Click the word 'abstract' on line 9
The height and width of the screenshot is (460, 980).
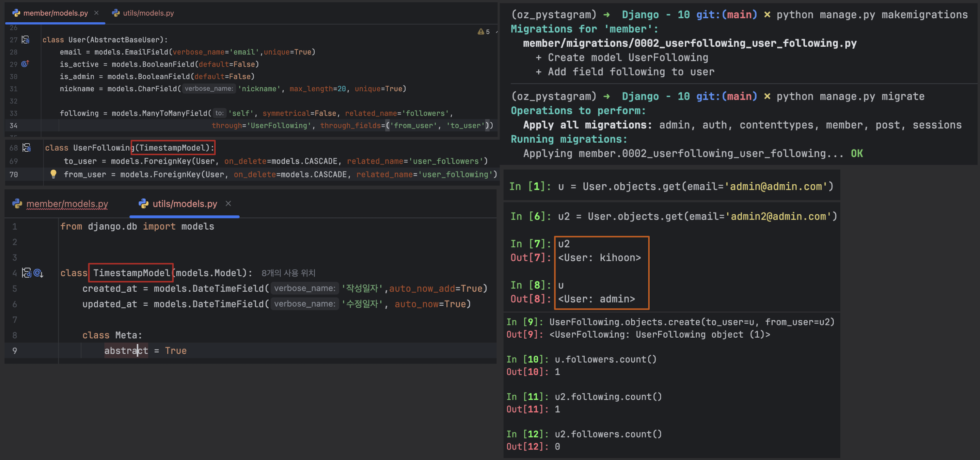click(126, 350)
